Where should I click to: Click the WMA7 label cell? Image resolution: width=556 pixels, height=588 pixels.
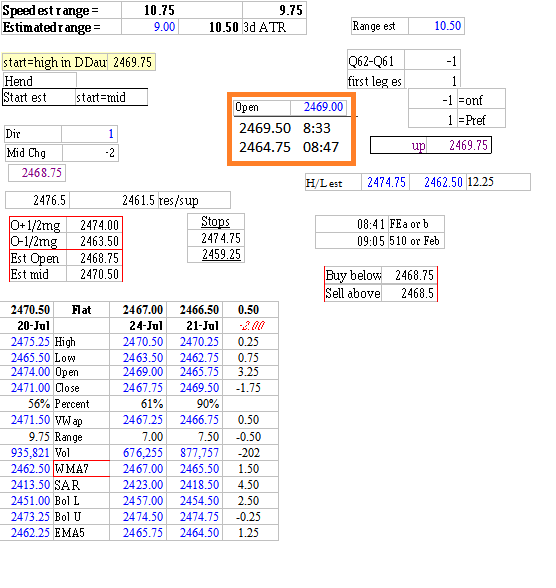(x=81, y=469)
